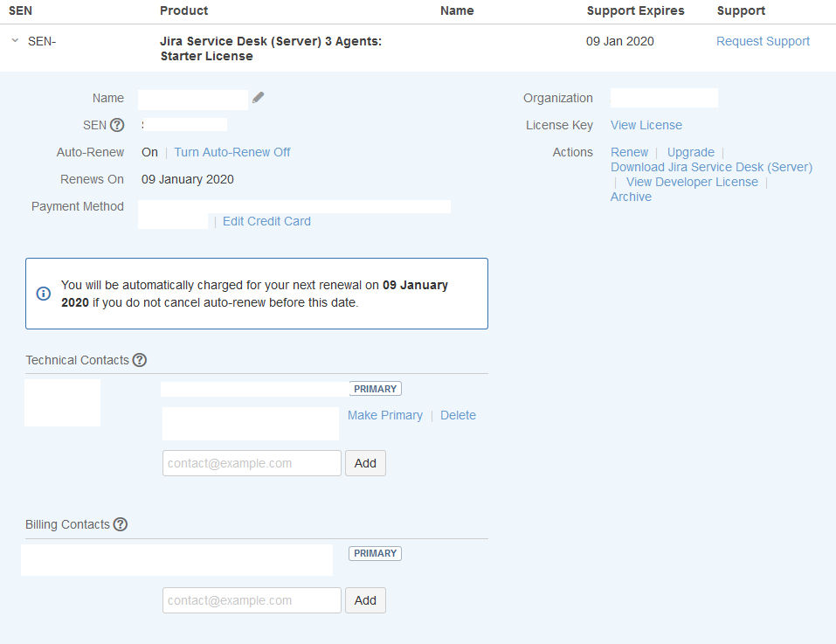Click the License Key label
This screenshot has width=836, height=644.
pos(559,125)
